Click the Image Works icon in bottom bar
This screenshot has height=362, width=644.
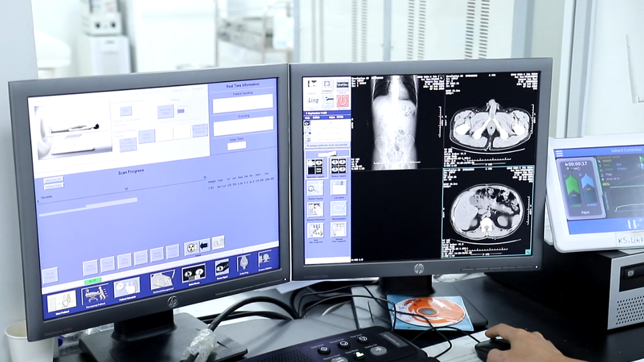point(222,267)
